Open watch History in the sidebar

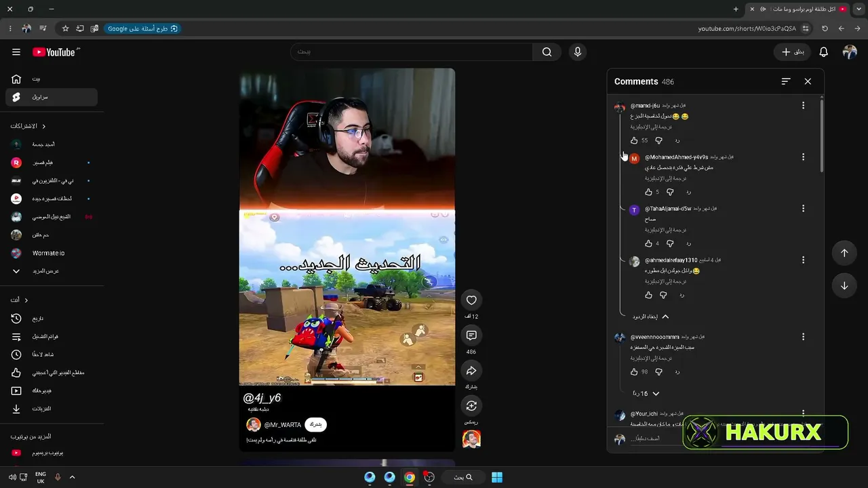pyautogui.click(x=52, y=319)
